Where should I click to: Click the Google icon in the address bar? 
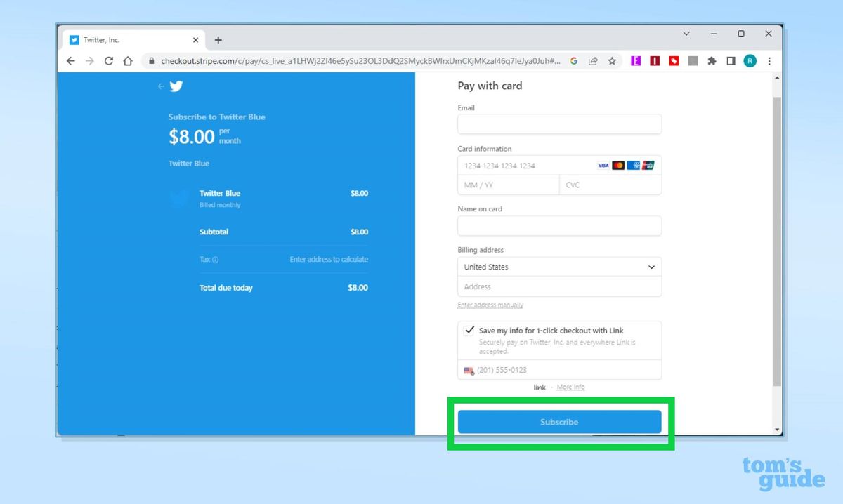point(574,61)
